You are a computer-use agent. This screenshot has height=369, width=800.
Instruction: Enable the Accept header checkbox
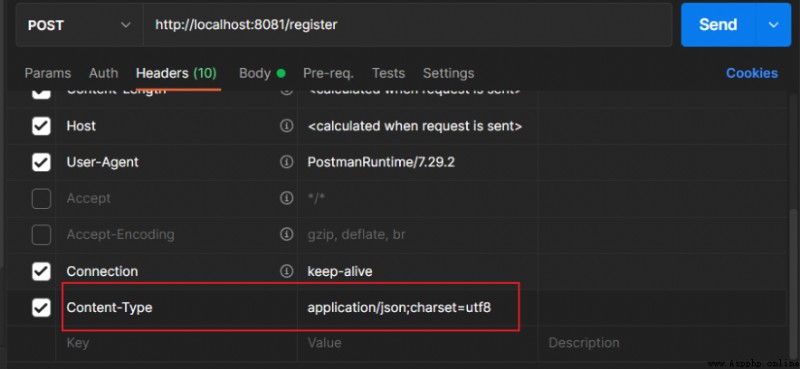click(41, 199)
